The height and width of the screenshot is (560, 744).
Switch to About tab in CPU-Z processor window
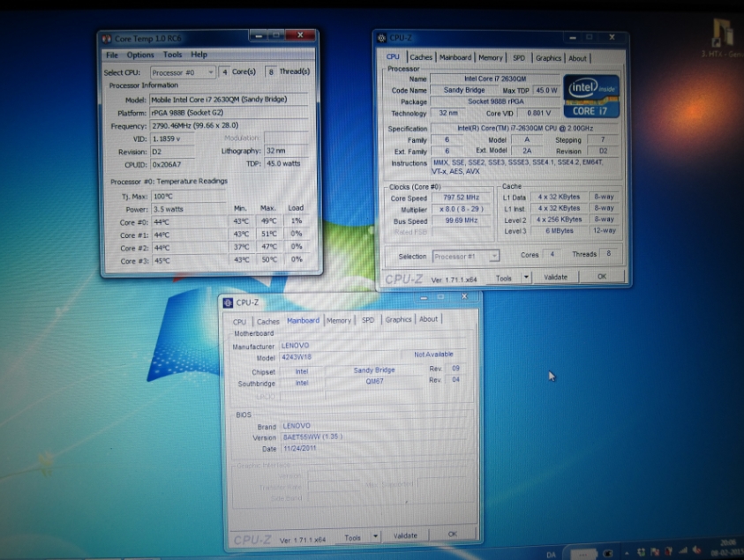(x=577, y=58)
